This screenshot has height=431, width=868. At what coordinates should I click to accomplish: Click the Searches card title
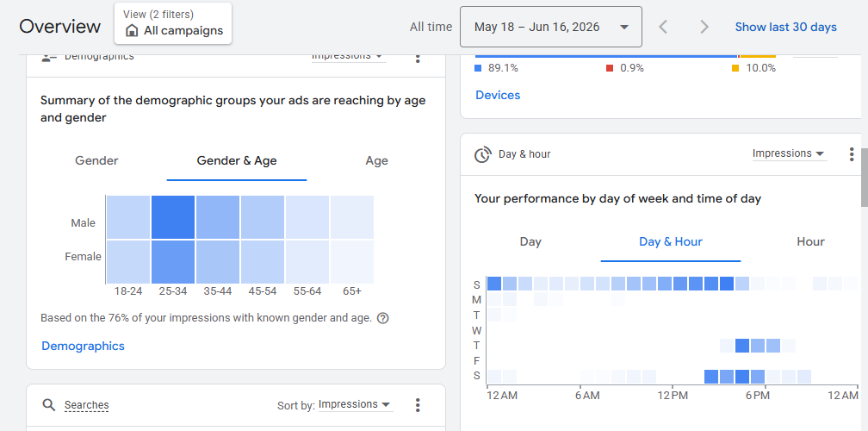(x=86, y=405)
